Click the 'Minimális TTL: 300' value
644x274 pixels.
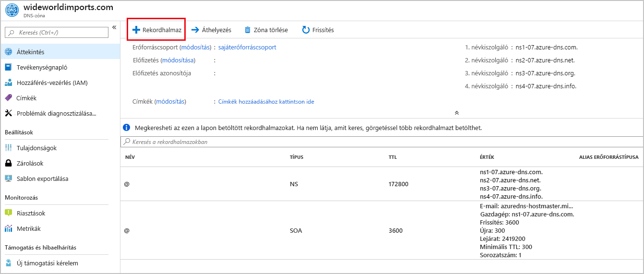point(506,247)
